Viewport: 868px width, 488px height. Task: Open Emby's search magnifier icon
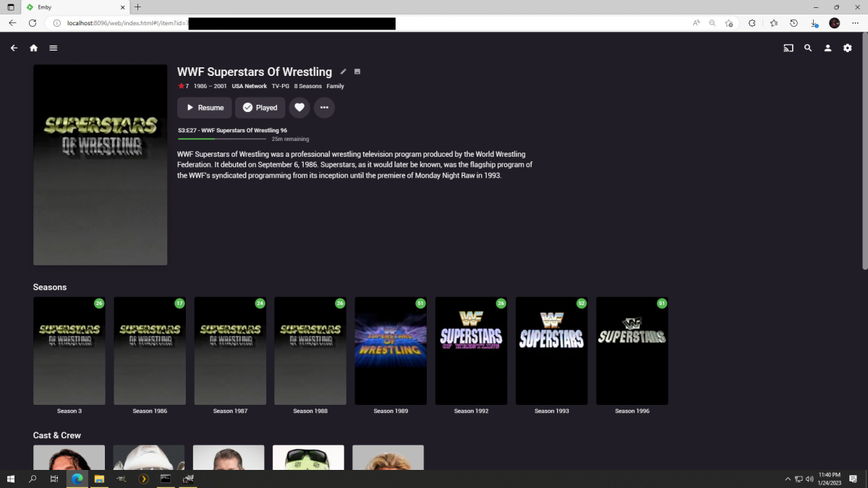[808, 48]
